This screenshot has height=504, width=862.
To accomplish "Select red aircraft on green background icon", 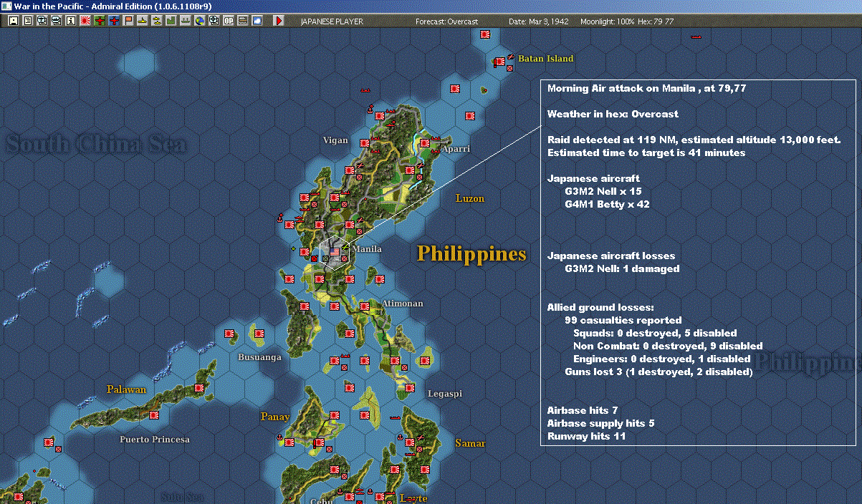I will coord(99,21).
